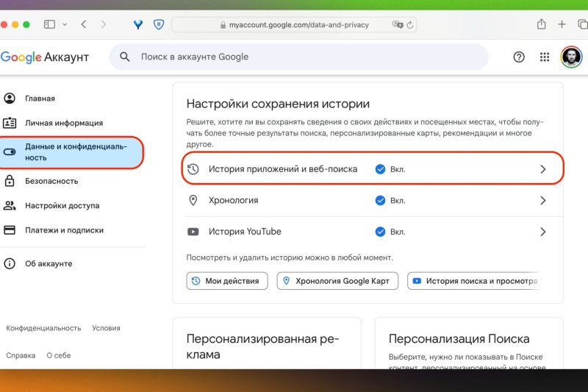Click the history clock icon in История приложений row
This screenshot has height=392, width=588.
pyautogui.click(x=193, y=169)
